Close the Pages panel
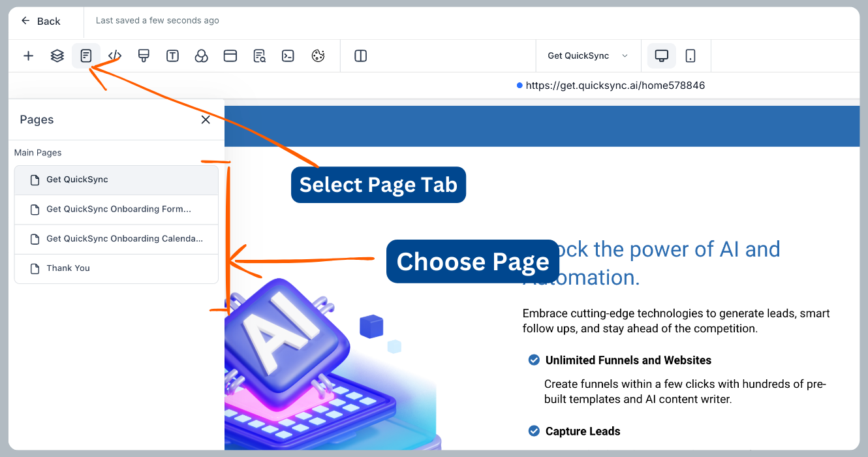 pos(206,119)
